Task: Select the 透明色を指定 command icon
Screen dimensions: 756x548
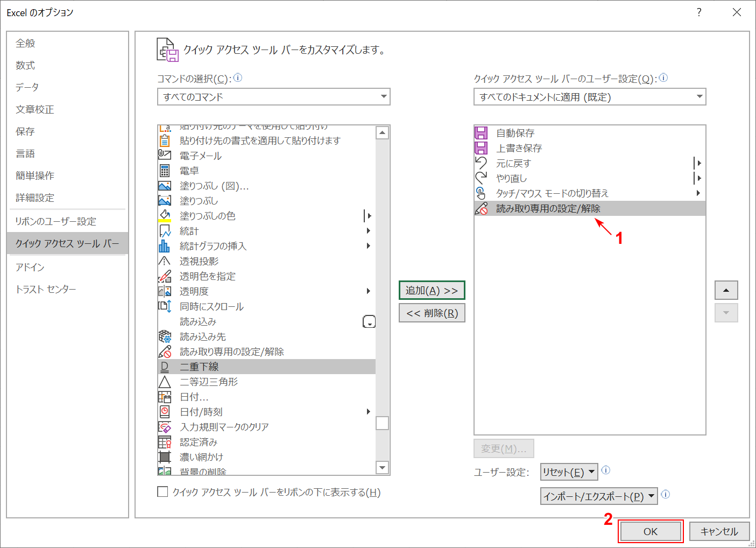Action: click(165, 276)
